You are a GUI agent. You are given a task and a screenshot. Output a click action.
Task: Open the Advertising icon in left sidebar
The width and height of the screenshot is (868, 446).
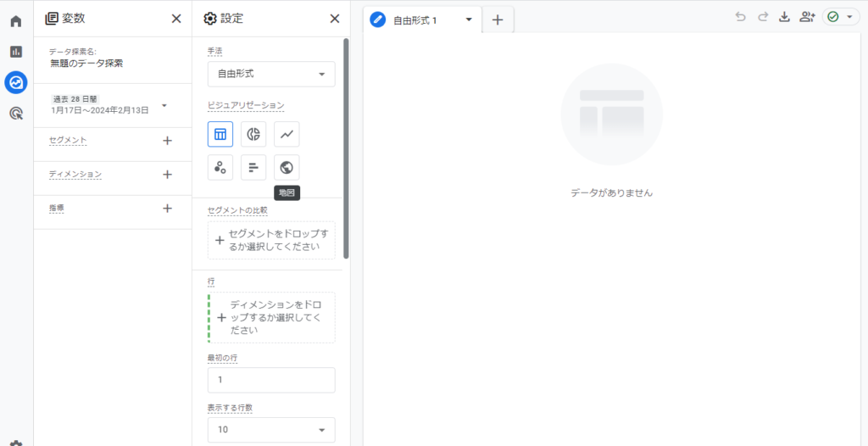coord(16,113)
